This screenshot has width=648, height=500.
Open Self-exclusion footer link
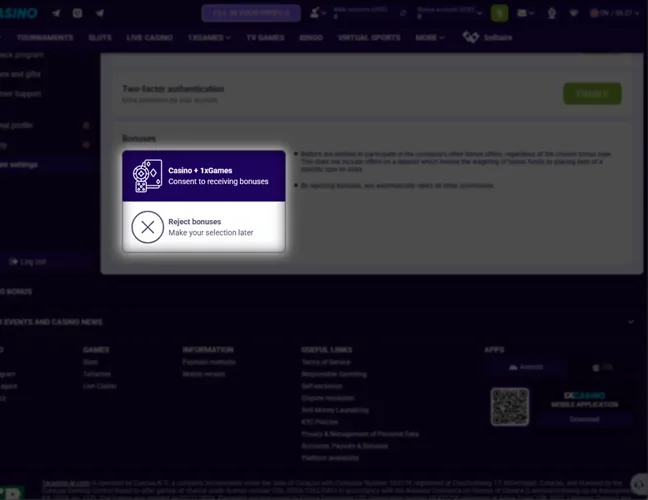[322, 386]
